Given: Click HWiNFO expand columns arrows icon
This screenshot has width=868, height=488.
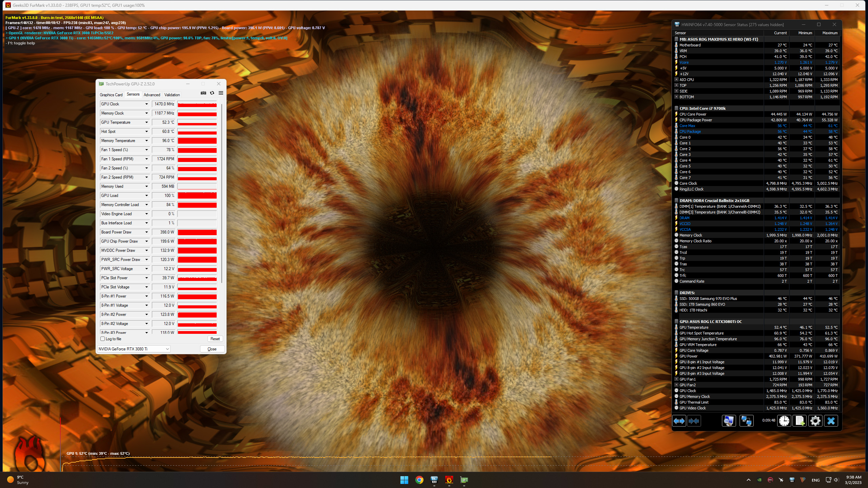Looking at the screenshot, I should (679, 421).
